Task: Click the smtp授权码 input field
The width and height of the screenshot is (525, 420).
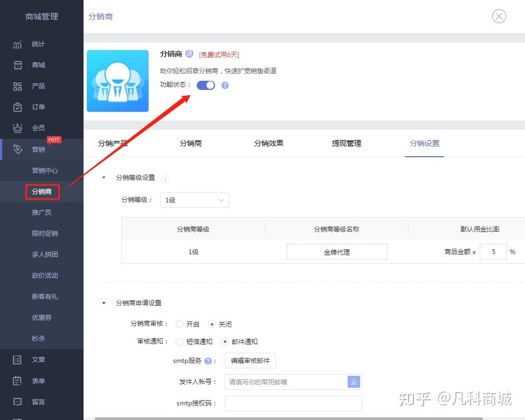Action: (293, 403)
